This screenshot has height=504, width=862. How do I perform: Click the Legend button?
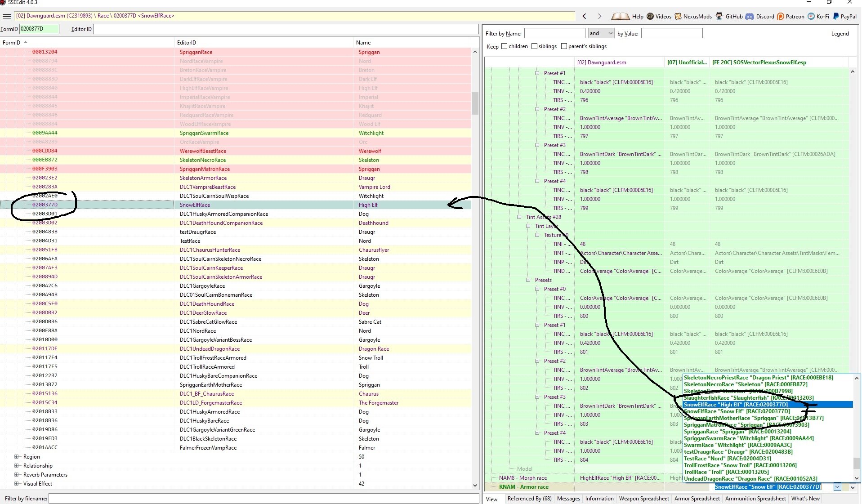[840, 34]
